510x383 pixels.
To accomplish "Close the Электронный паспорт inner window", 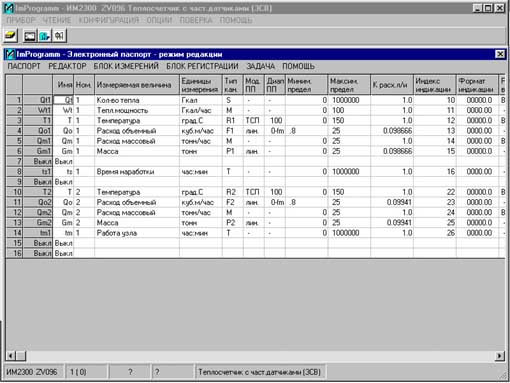I will click(500, 54).
